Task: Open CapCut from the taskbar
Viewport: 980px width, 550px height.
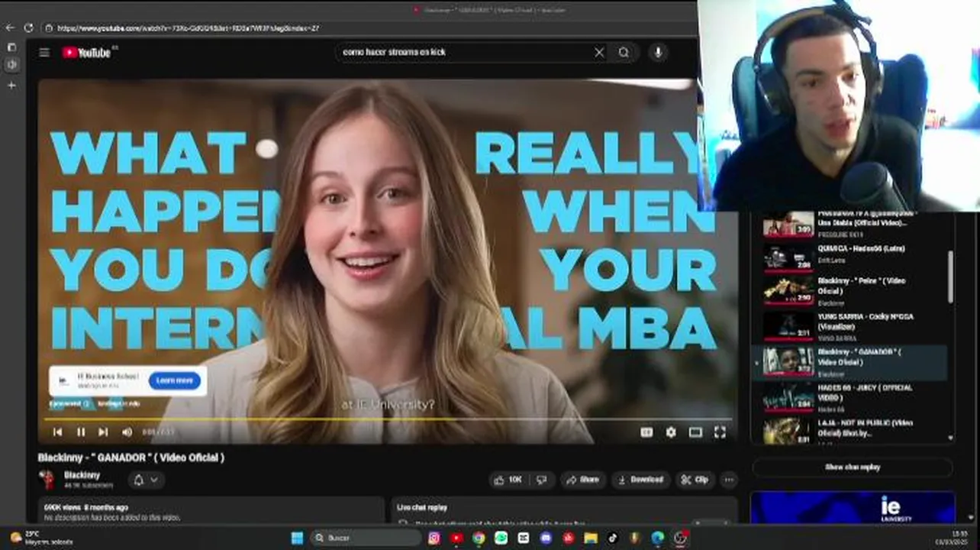Action: (x=524, y=539)
